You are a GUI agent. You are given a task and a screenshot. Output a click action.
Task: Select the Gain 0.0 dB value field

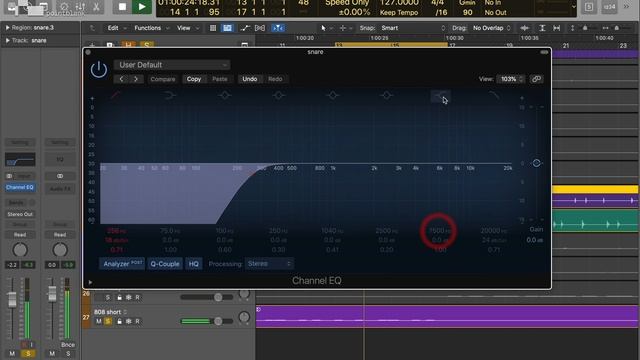coord(535,240)
